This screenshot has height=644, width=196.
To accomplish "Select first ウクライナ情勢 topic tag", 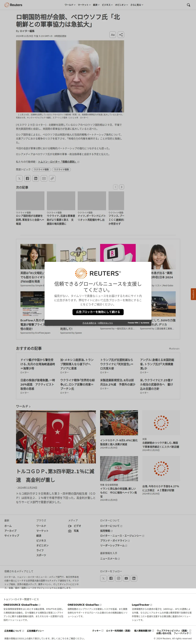I will tap(41, 170).
